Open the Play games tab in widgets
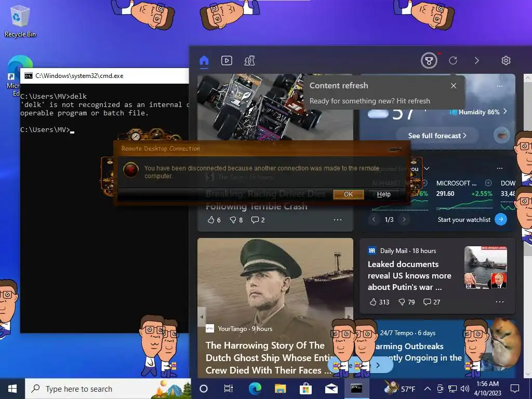This screenshot has width=532, height=399. [x=249, y=61]
